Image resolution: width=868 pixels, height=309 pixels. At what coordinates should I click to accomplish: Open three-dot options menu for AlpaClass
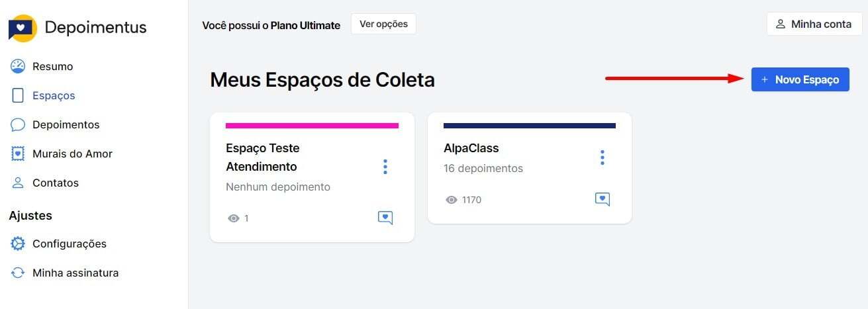pos(602,157)
